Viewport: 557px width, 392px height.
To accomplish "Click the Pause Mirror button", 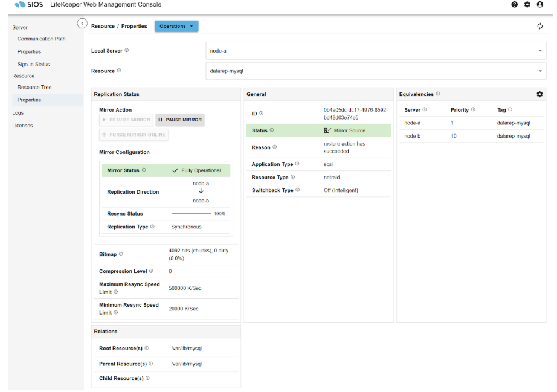I will (180, 120).
